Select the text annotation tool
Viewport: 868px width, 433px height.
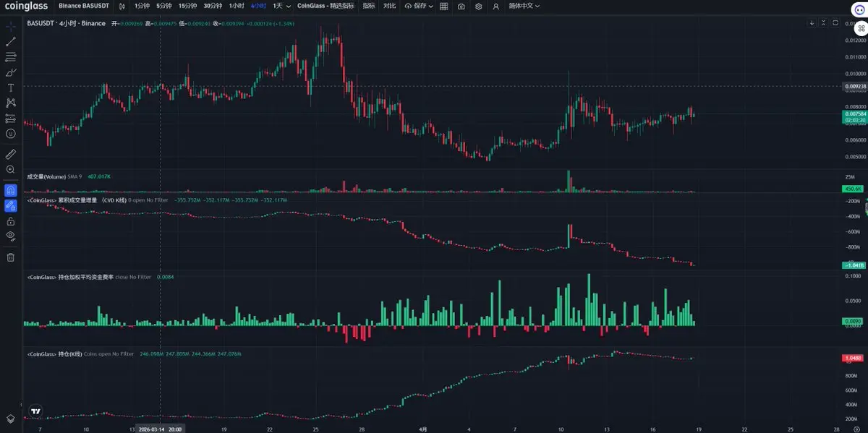tap(11, 87)
